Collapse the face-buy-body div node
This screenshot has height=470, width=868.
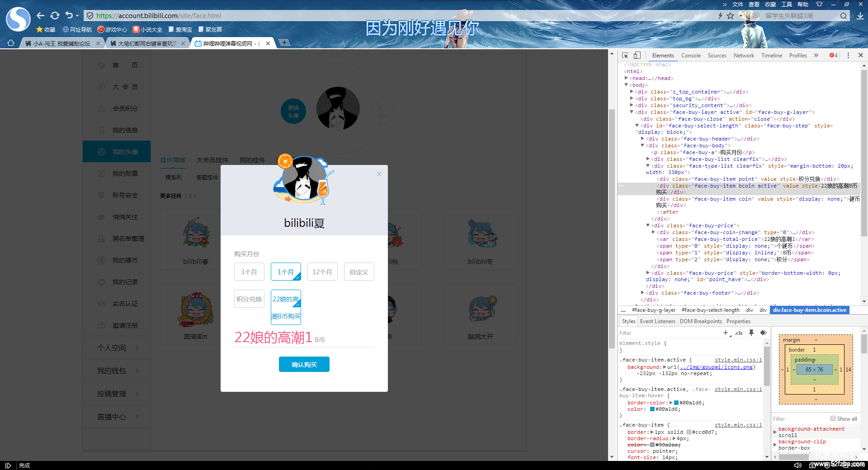pyautogui.click(x=642, y=146)
